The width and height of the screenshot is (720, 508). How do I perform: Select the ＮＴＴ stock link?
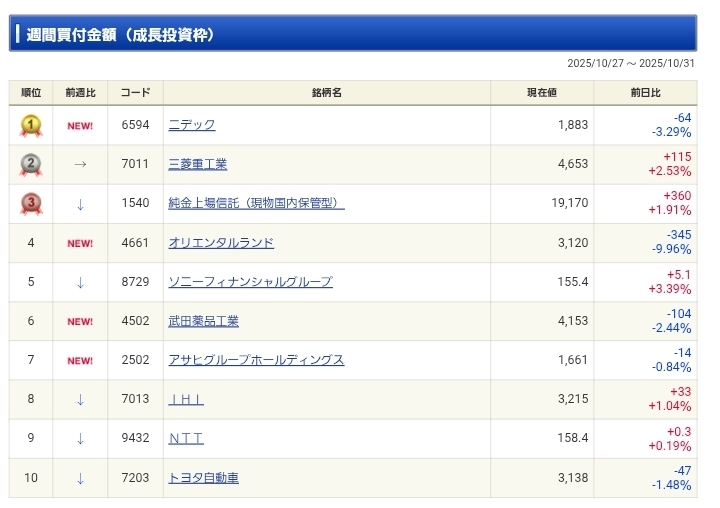click(x=186, y=438)
